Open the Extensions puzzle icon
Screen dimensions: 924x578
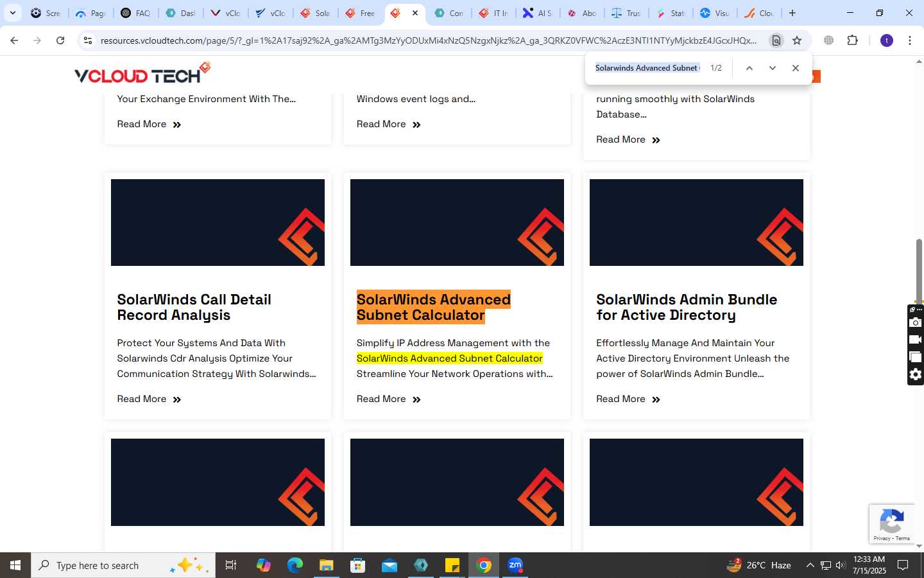[x=852, y=40]
